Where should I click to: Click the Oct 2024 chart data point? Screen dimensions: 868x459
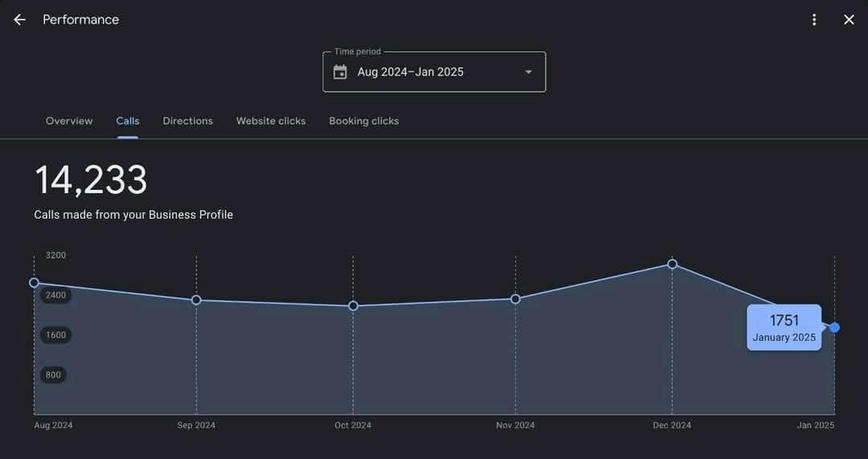353,306
